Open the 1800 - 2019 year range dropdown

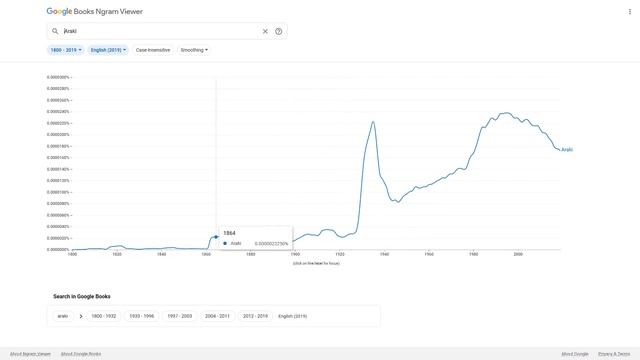tap(66, 50)
